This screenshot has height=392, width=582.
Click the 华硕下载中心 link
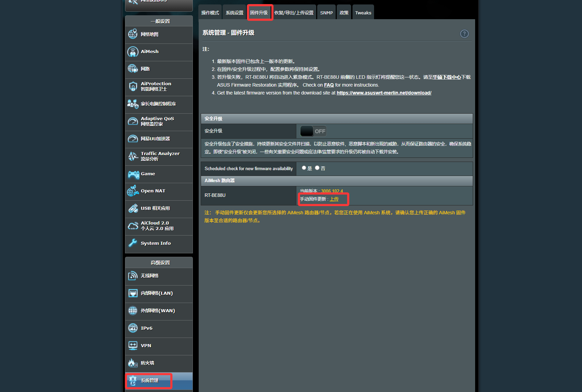(x=447, y=77)
